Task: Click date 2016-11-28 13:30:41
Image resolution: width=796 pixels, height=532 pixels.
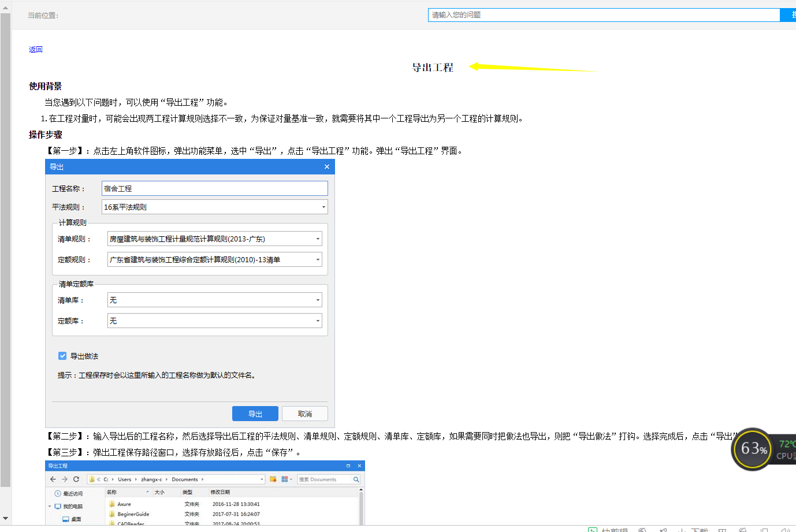Action: (236, 504)
